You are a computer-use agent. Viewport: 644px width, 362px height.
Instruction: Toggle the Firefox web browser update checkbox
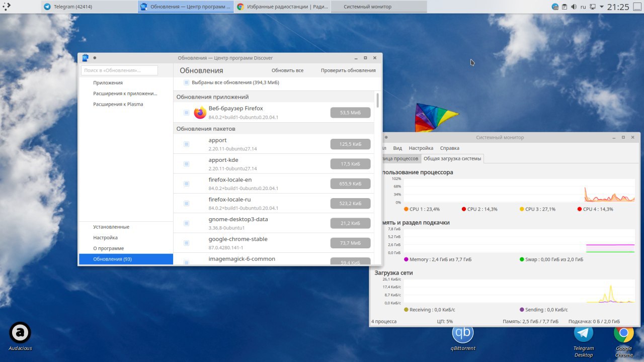(x=187, y=113)
